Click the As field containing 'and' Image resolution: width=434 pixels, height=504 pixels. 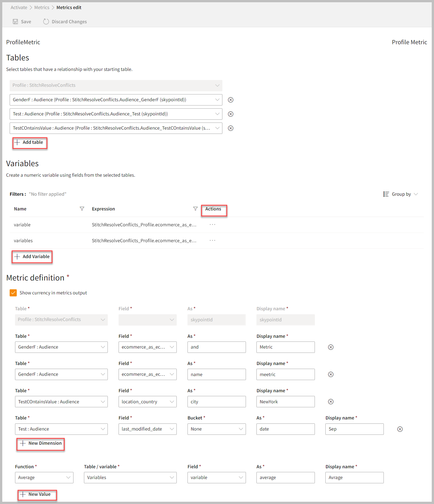(217, 347)
